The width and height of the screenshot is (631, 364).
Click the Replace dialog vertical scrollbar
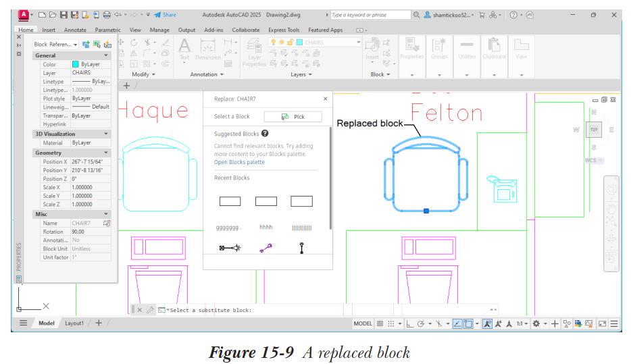(x=331, y=178)
